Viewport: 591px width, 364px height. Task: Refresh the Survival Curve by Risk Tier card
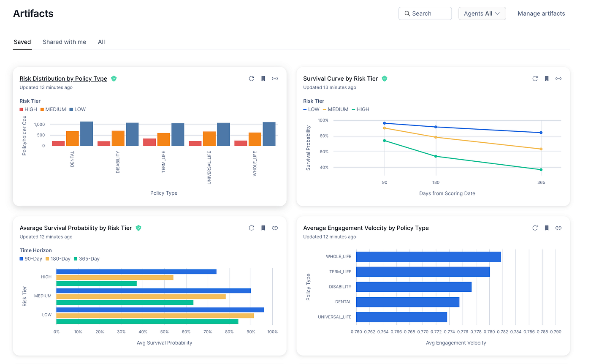[x=535, y=79]
